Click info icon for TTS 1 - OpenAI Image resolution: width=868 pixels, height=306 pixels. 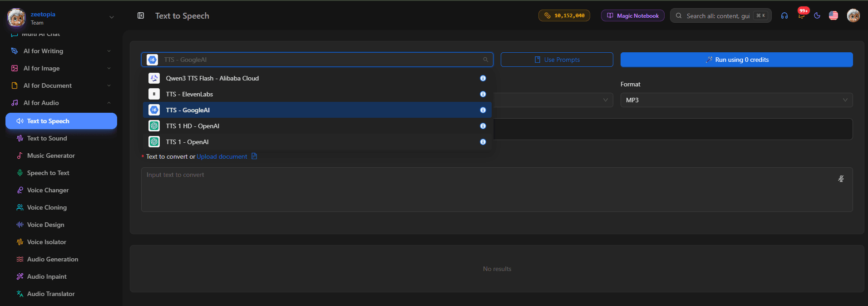click(x=483, y=142)
